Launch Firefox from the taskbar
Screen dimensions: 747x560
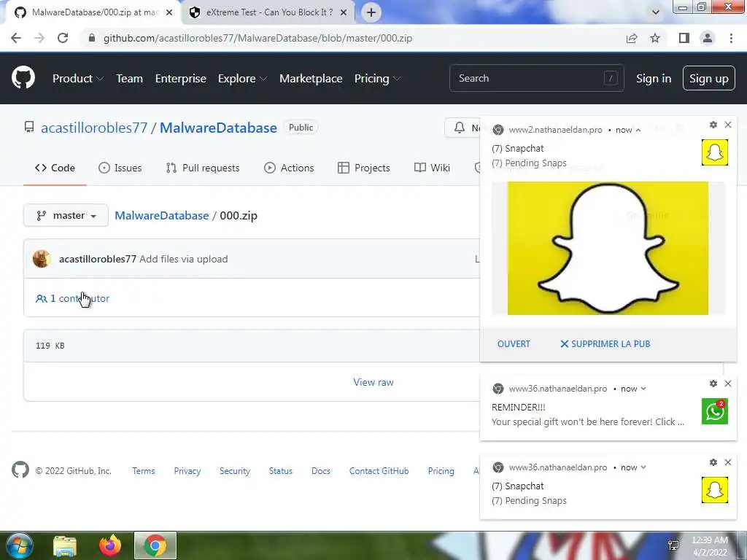(x=110, y=545)
